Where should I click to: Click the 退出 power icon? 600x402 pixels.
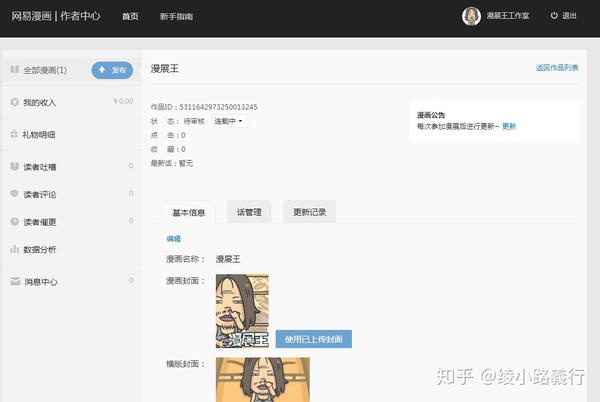point(554,16)
